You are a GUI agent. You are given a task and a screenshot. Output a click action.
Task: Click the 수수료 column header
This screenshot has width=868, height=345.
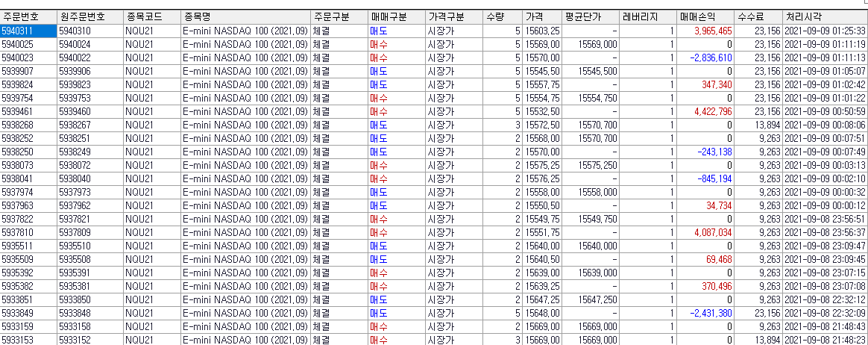[758, 16]
